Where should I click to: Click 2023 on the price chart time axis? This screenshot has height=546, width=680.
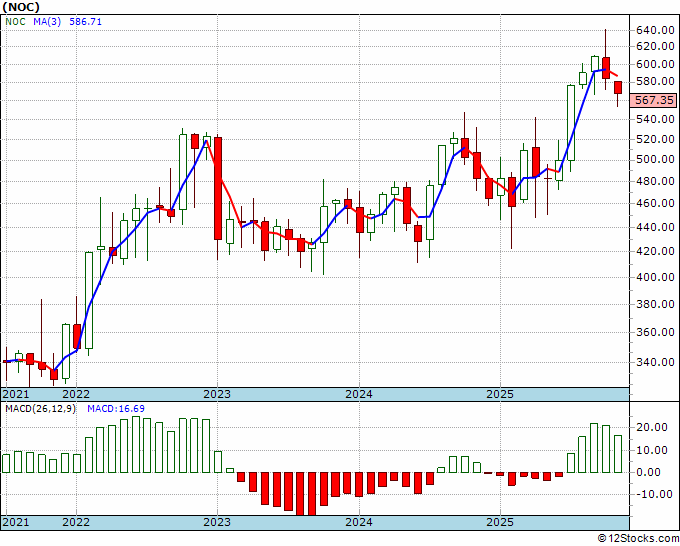click(x=217, y=394)
